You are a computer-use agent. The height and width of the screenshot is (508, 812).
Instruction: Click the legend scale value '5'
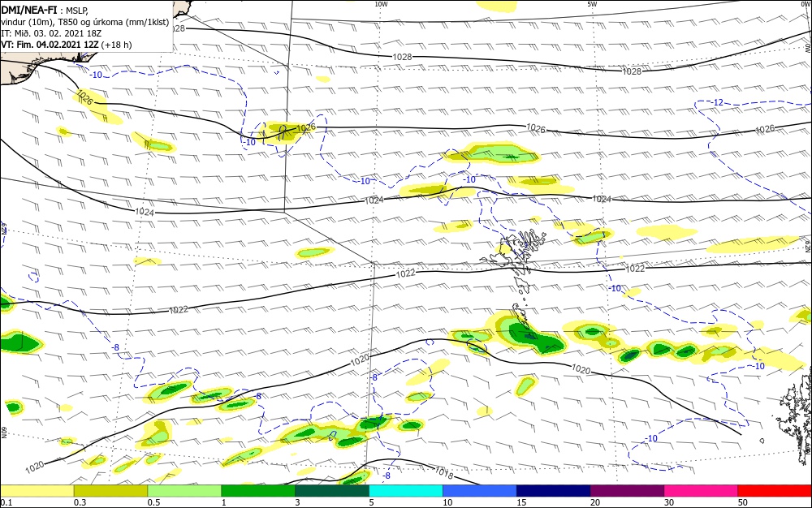tap(371, 502)
